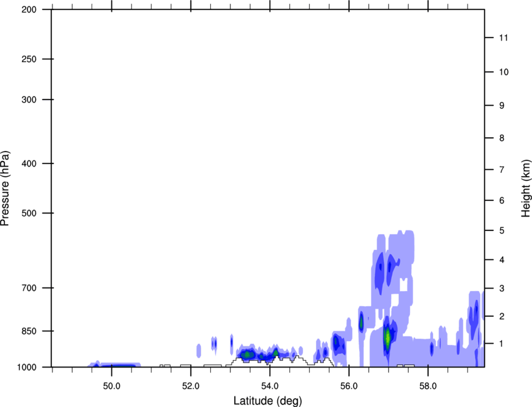The height and width of the screenshot is (407, 532).
Task: Click the 6 km height label
Action: [502, 200]
